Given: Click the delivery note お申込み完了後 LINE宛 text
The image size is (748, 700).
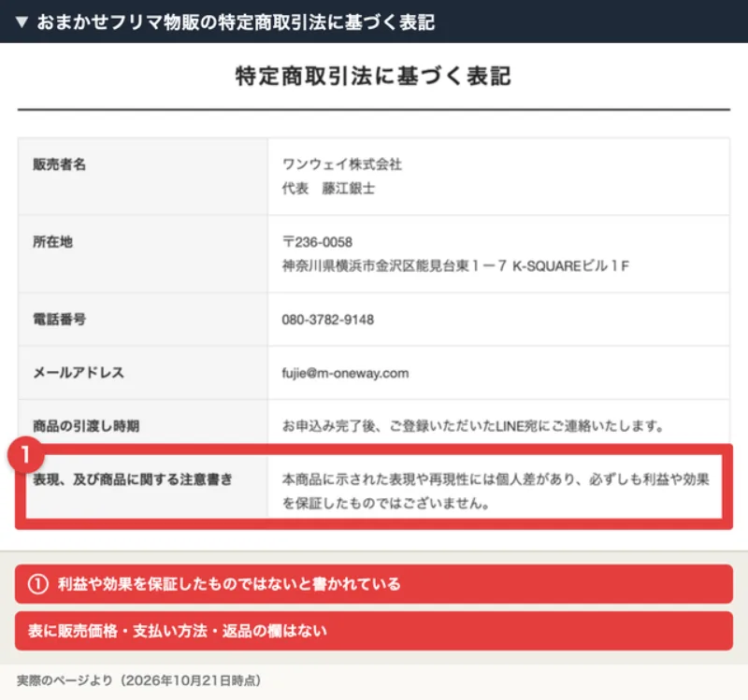Looking at the screenshot, I should [473, 426].
